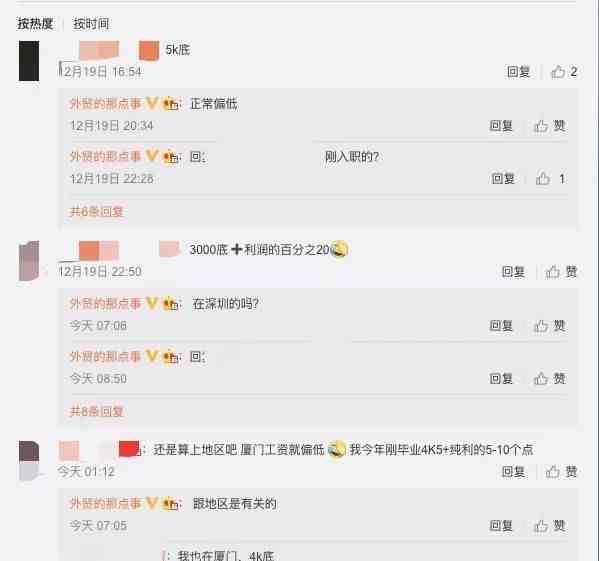Like the "5k底" comment with thumbs-up
Screen dimensions: 599x561
click(564, 71)
